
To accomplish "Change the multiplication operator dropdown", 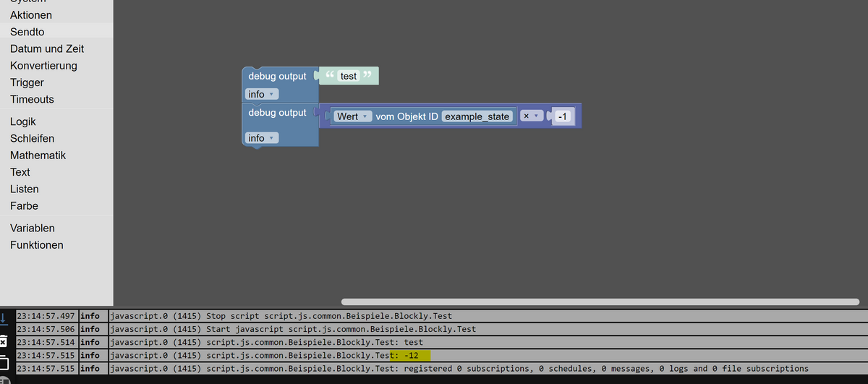I will pyautogui.click(x=532, y=116).
